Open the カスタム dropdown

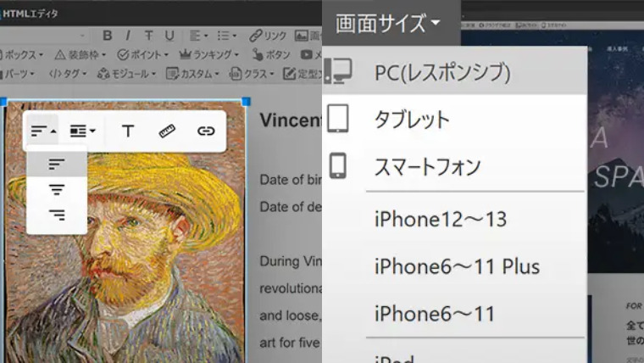pos(192,74)
